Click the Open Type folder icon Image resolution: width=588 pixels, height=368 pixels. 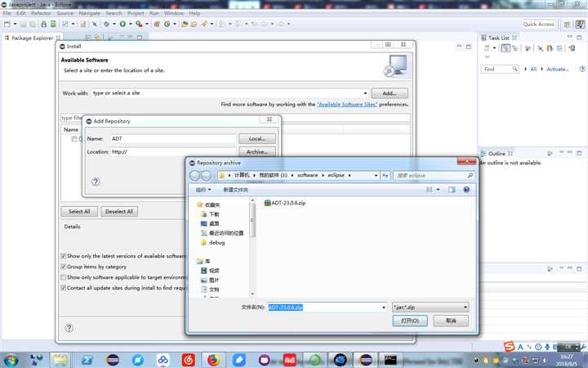(x=184, y=24)
